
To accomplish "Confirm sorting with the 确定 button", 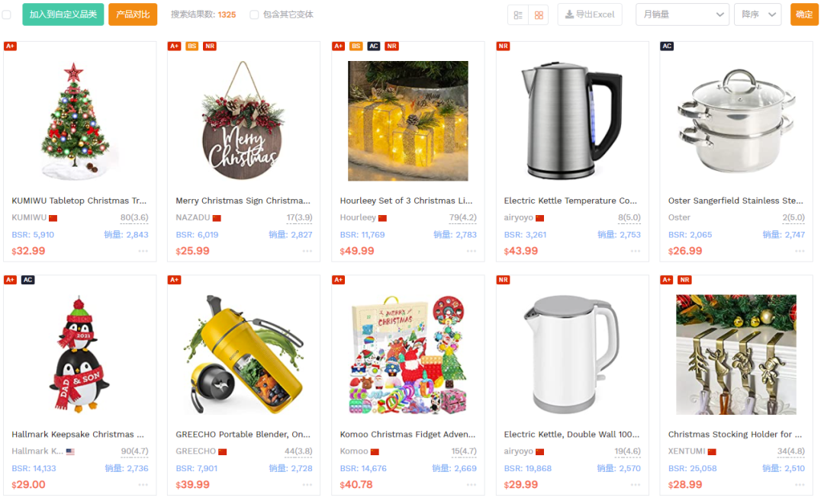I will coord(804,14).
